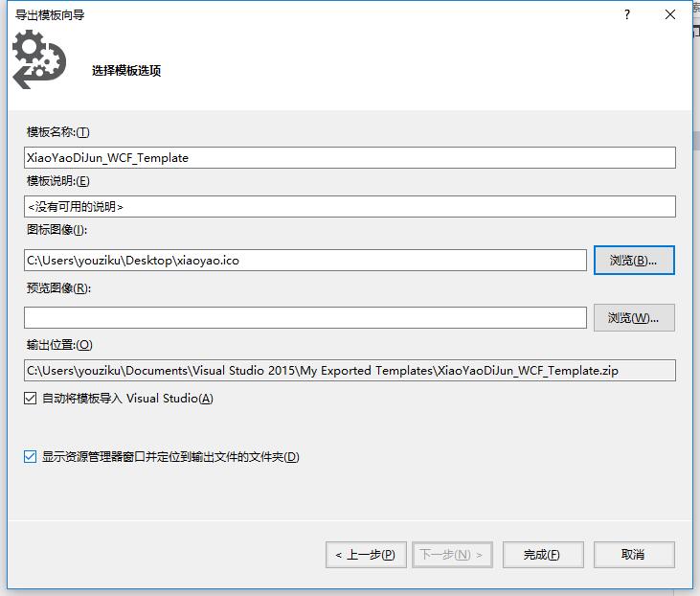Click the disabled 下一步(N) button
The height and width of the screenshot is (596, 700).
coord(452,555)
